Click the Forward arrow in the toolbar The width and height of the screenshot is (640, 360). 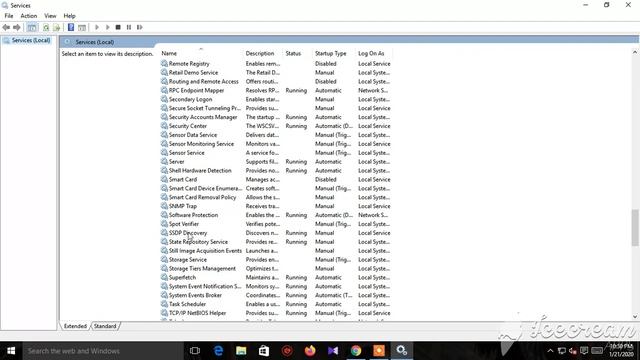(17, 27)
